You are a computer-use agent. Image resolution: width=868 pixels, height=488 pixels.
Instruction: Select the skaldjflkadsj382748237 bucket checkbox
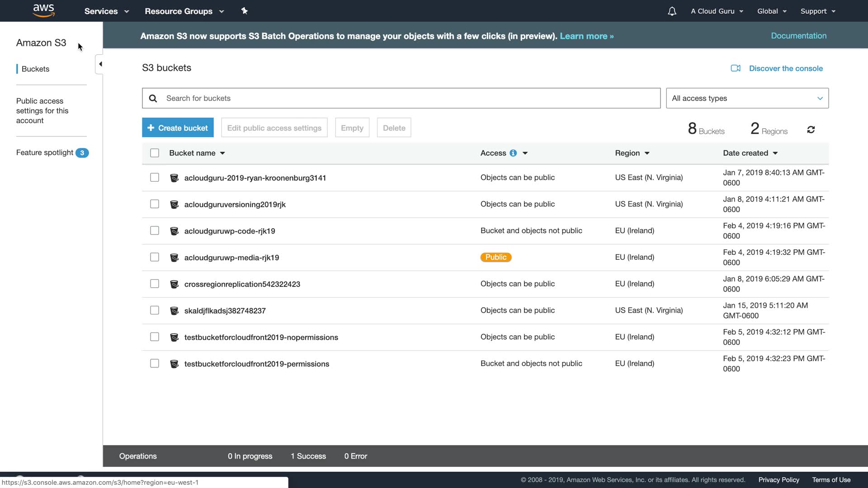pos(155,310)
